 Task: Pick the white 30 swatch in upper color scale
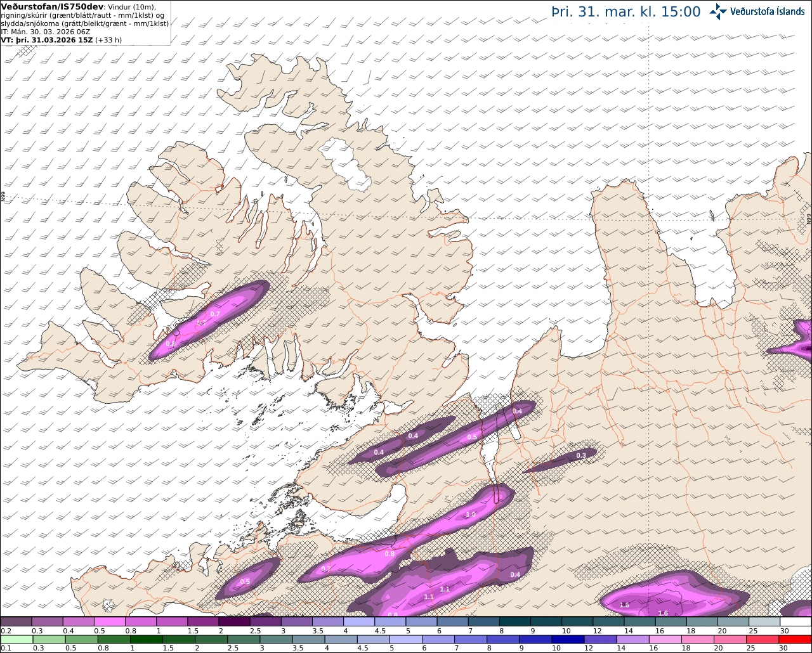(796, 622)
